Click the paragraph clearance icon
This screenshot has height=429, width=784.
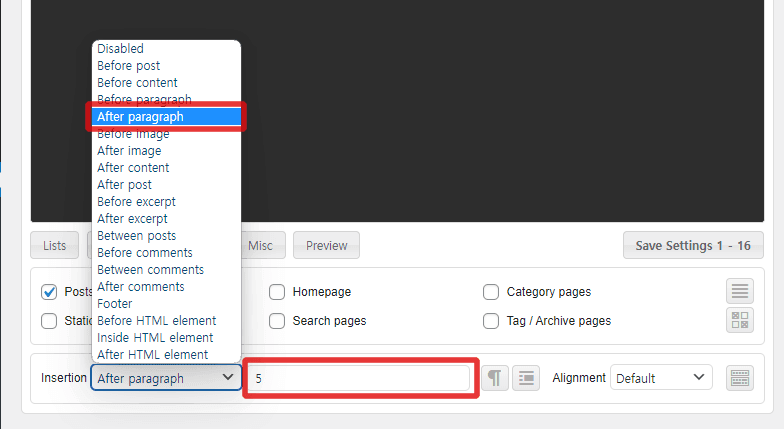(x=526, y=378)
